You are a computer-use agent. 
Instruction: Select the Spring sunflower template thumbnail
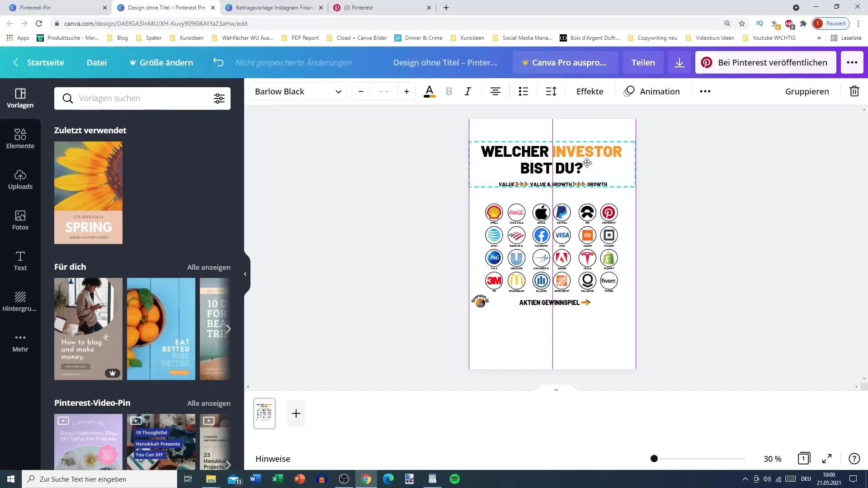(x=88, y=192)
